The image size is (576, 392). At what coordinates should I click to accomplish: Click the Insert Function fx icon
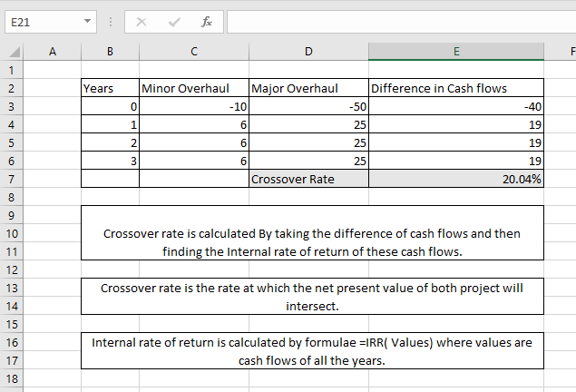(204, 21)
